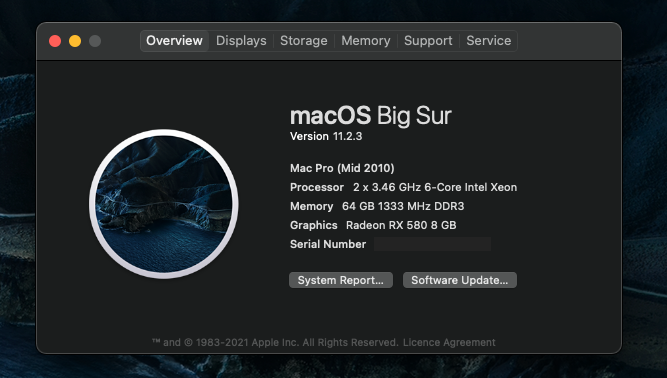This screenshot has height=378, width=667.
Task: Click the Memory label in the specs list
Action: coord(311,206)
